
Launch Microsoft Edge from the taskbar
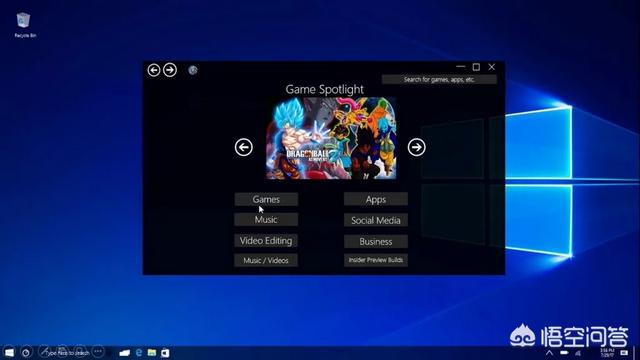click(x=139, y=352)
